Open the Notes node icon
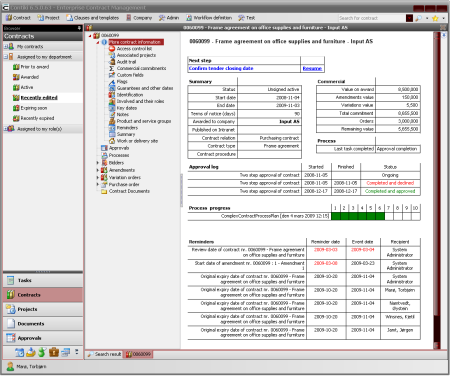Viewport: 450px width, 376px height. click(112, 114)
